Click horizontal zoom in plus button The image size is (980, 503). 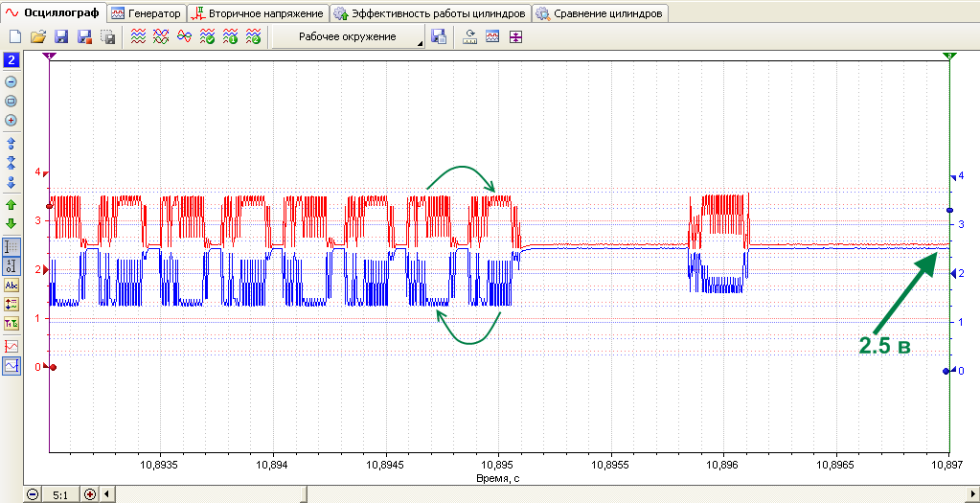(91, 495)
